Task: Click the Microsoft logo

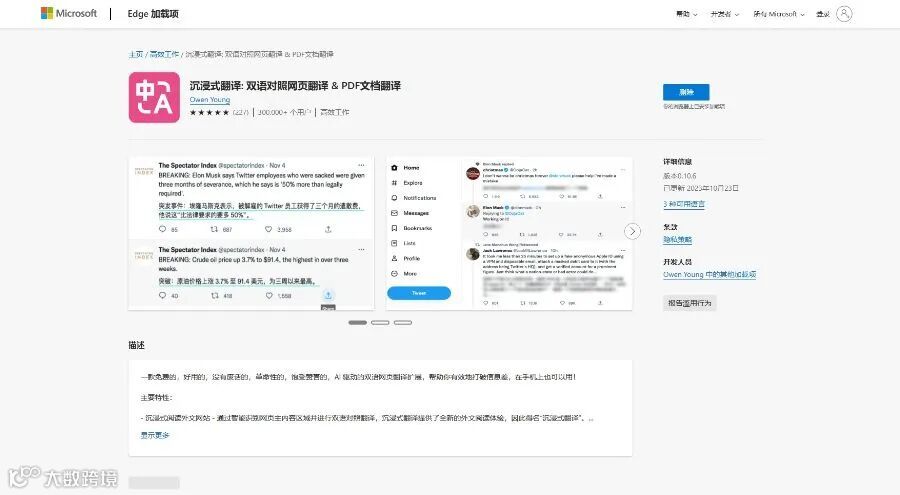Action: [x=69, y=13]
